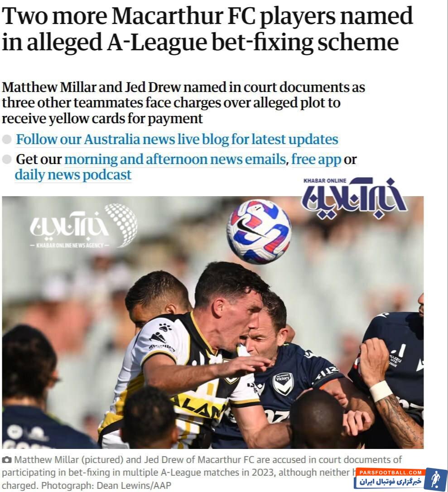This screenshot has height=492, width=448.
Task: Open the free app link
Action: coord(316,159)
